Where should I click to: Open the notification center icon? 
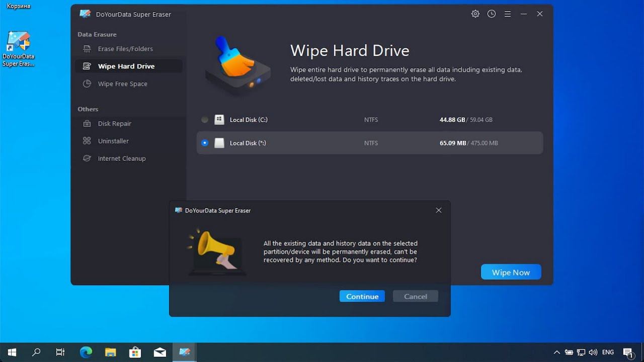tap(628, 352)
